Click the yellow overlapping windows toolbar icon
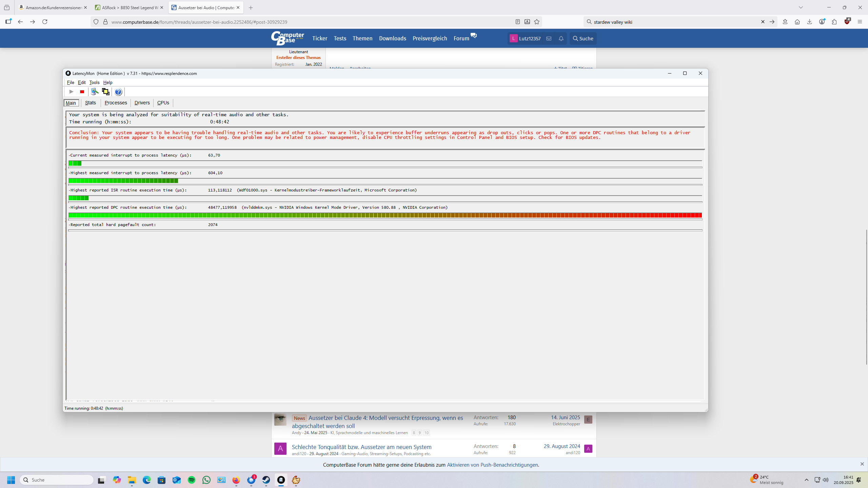868x488 pixels. pyautogui.click(x=106, y=92)
